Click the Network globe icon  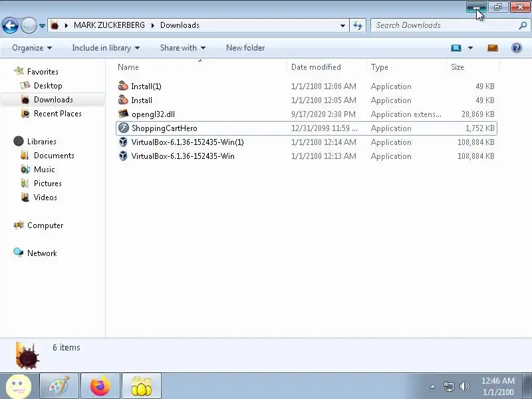click(19, 253)
